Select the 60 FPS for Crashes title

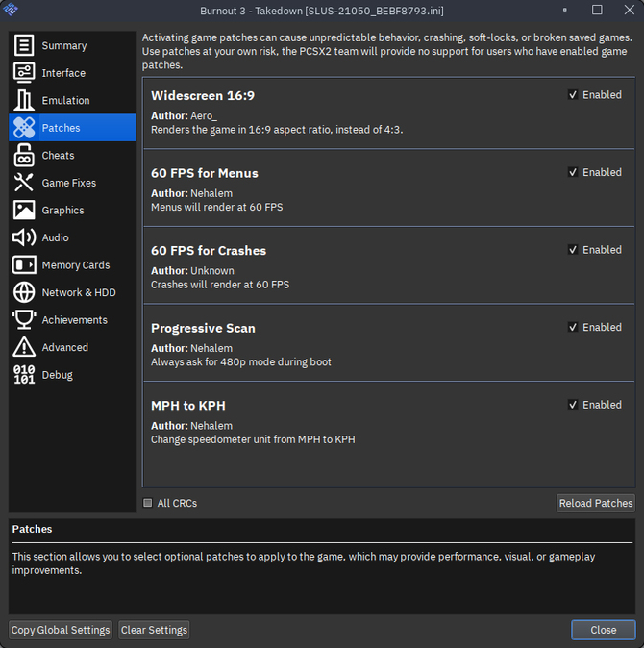pos(209,250)
